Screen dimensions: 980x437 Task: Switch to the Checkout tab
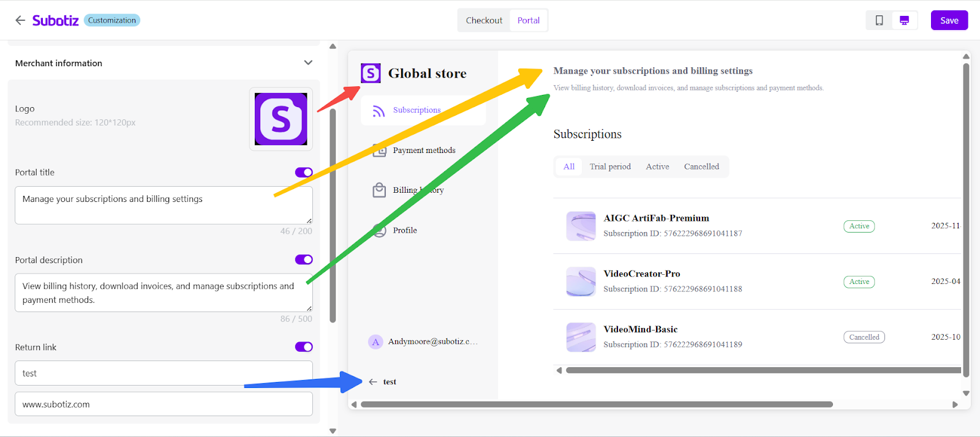click(x=484, y=20)
